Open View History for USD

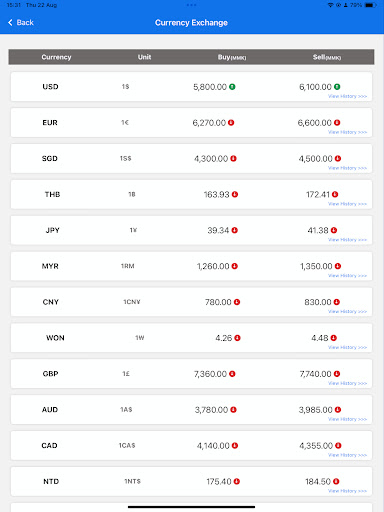[x=347, y=96]
